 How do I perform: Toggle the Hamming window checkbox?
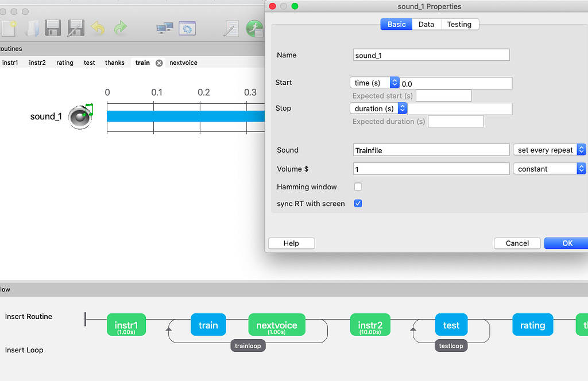click(x=358, y=187)
